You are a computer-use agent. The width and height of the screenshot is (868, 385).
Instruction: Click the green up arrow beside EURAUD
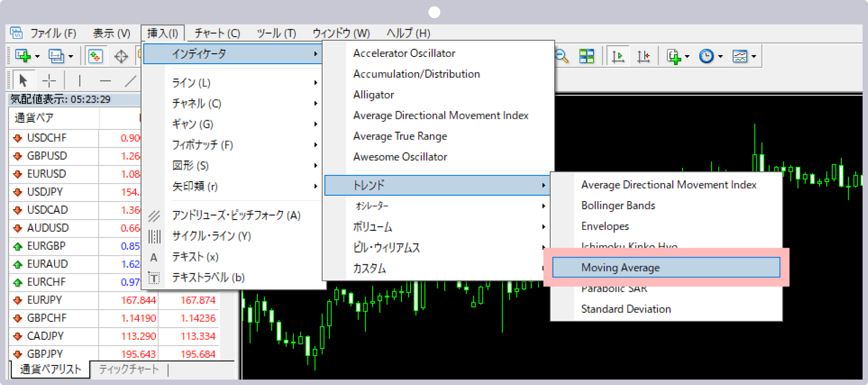click(x=18, y=265)
